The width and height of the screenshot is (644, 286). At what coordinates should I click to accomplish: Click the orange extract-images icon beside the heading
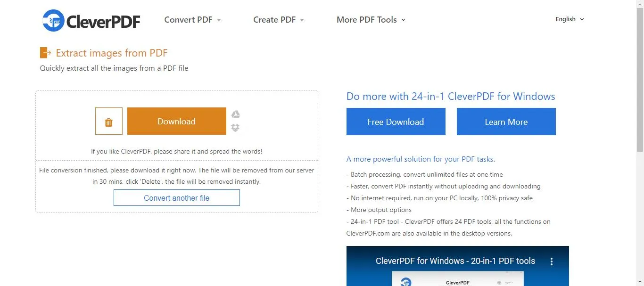click(45, 53)
